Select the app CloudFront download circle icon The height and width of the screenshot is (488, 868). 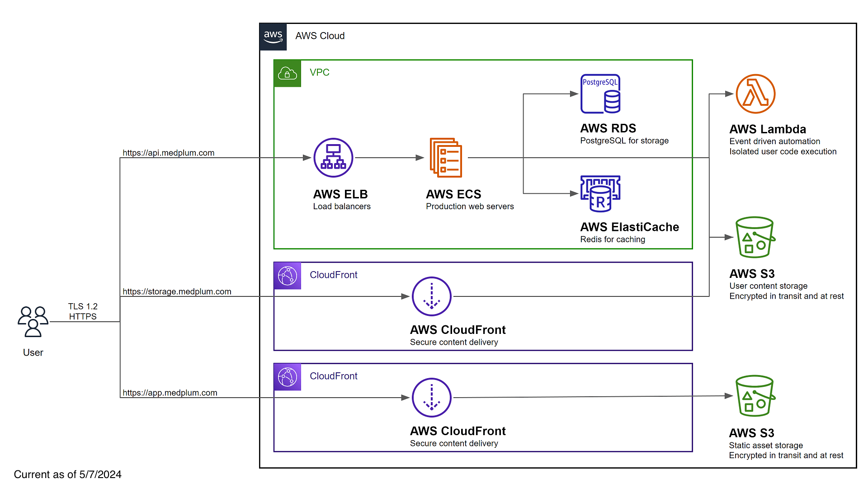(432, 398)
